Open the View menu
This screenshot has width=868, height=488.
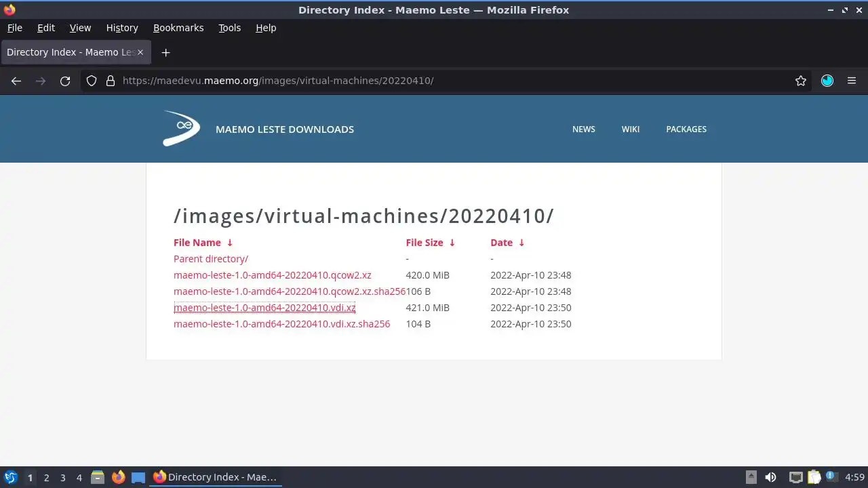pyautogui.click(x=80, y=28)
